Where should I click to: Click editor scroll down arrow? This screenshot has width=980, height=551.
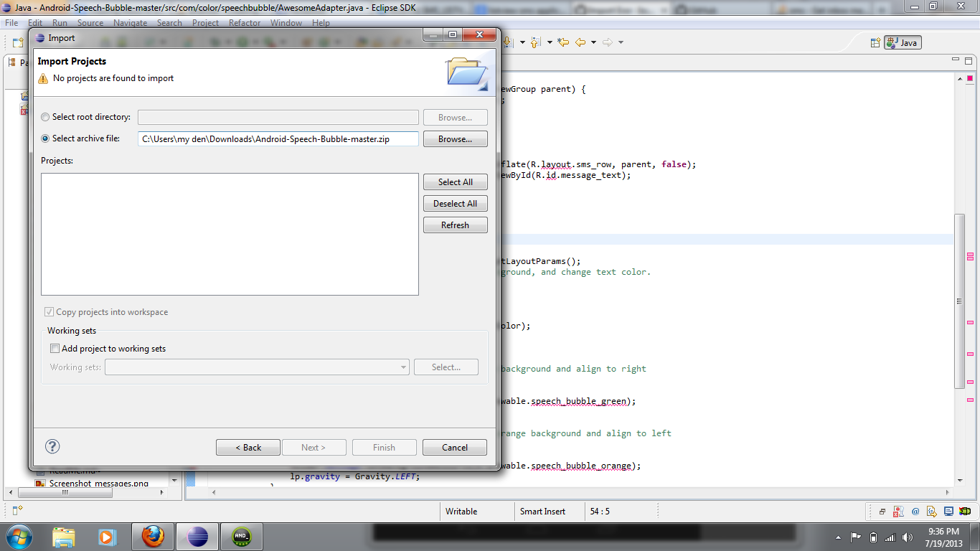tap(959, 480)
